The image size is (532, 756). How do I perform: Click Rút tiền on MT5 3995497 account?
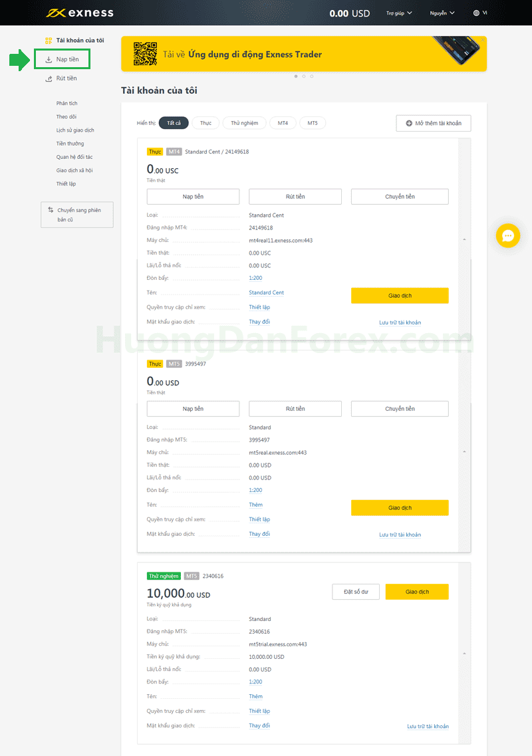point(295,409)
